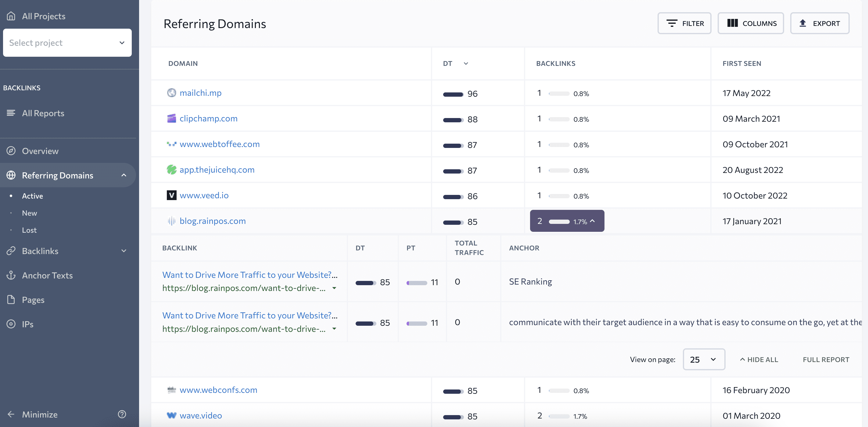
Task: Open FULL REPORT link
Action: (x=826, y=359)
